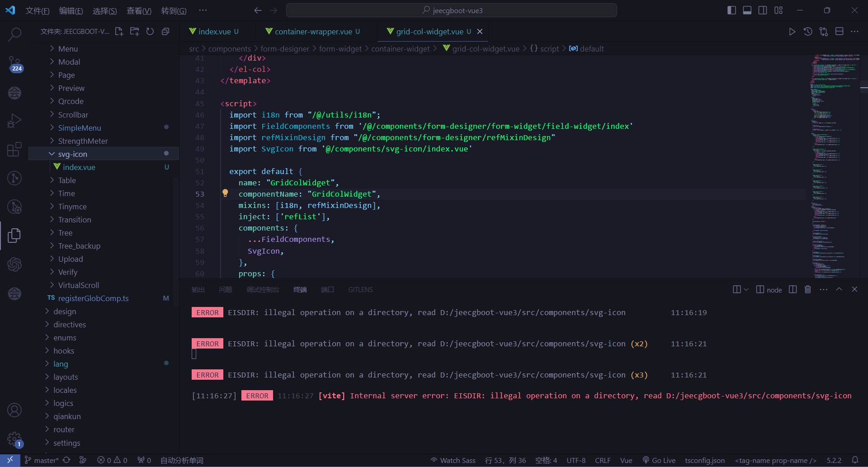868x467 pixels.
Task: Click the UTF-8 encoding indicator
Action: coord(576,460)
